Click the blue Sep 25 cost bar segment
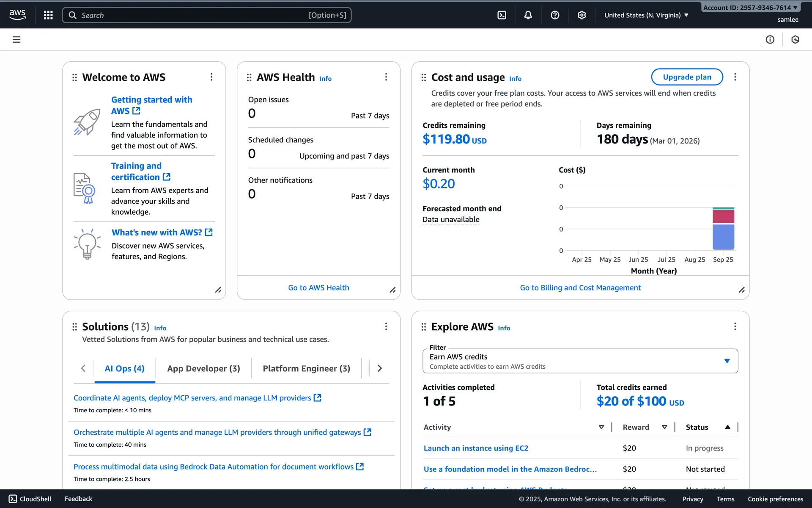Viewport: 812px width, 508px height. (723, 237)
